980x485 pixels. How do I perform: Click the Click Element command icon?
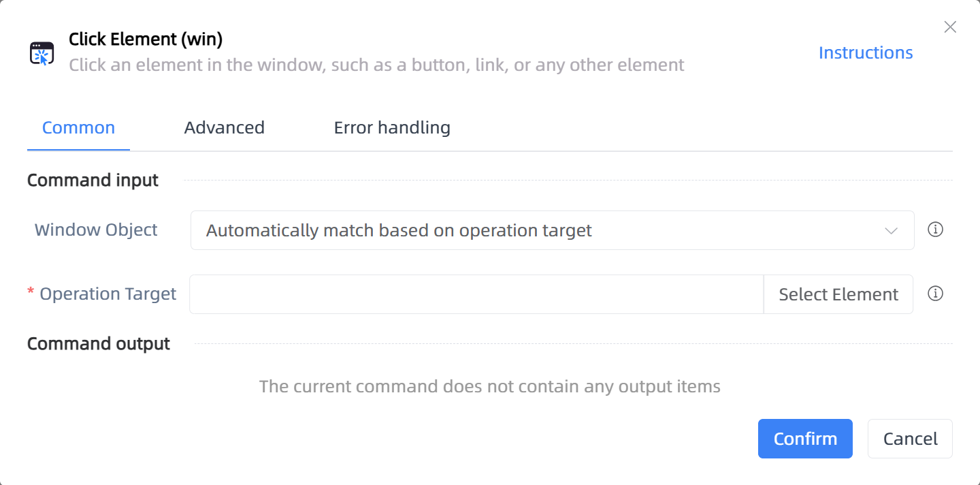[42, 53]
